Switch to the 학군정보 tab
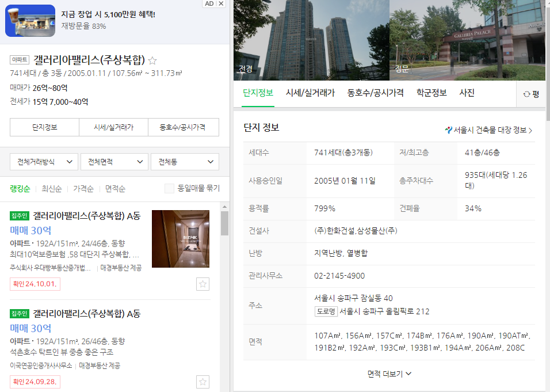Image resolution: width=550 pixels, height=392 pixels. pyautogui.click(x=431, y=93)
